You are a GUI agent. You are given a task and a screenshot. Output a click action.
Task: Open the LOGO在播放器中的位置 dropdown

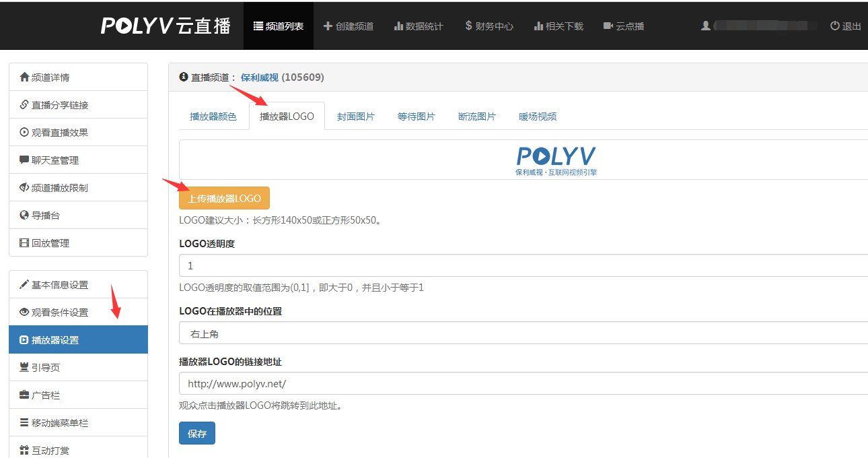pos(523,333)
